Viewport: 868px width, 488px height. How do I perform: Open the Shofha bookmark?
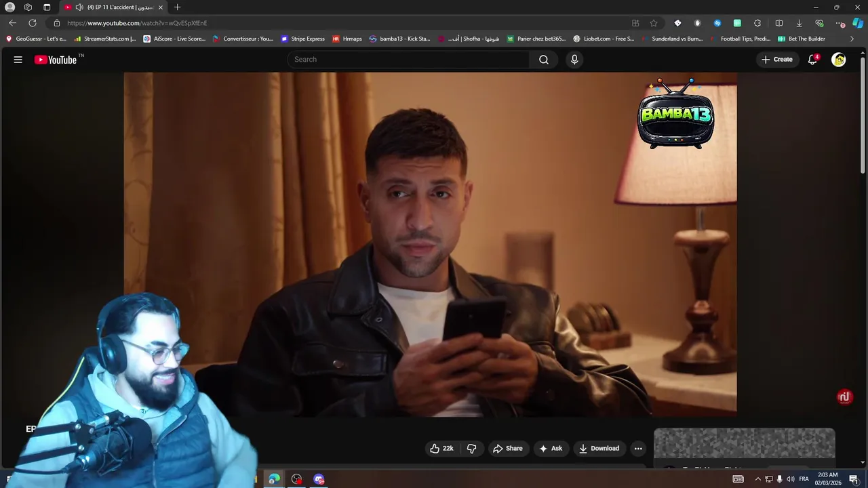click(x=469, y=39)
